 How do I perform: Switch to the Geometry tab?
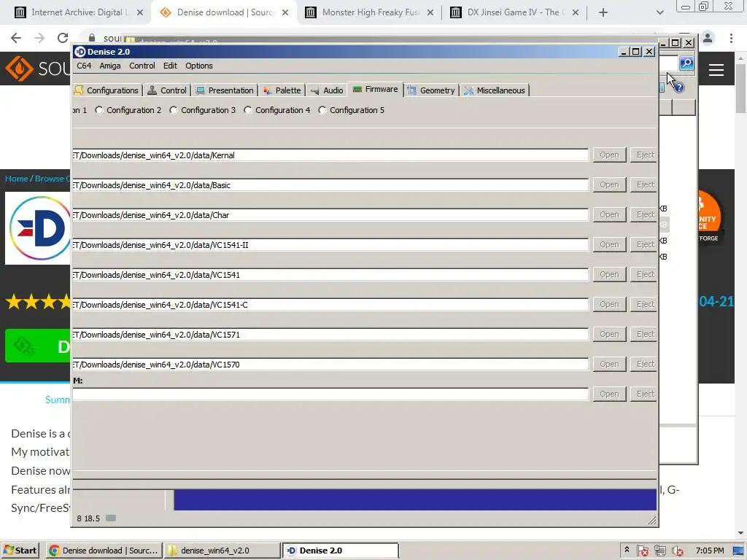pyautogui.click(x=432, y=90)
